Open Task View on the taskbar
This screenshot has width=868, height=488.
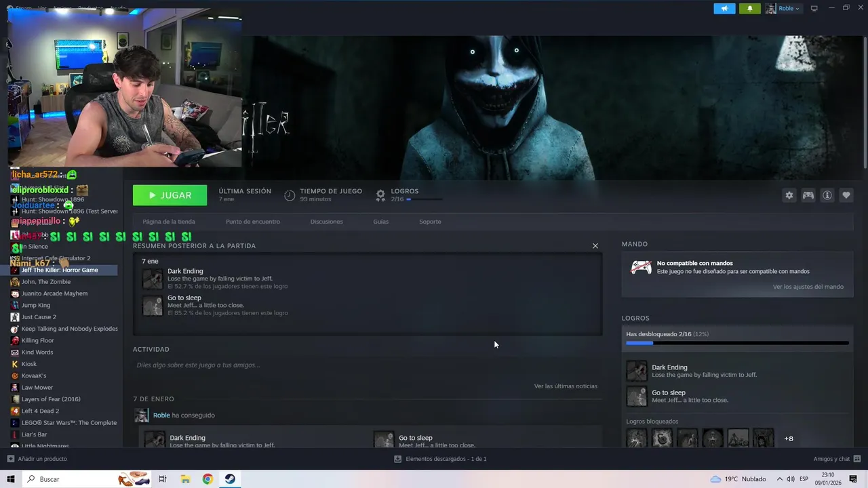coord(163,479)
